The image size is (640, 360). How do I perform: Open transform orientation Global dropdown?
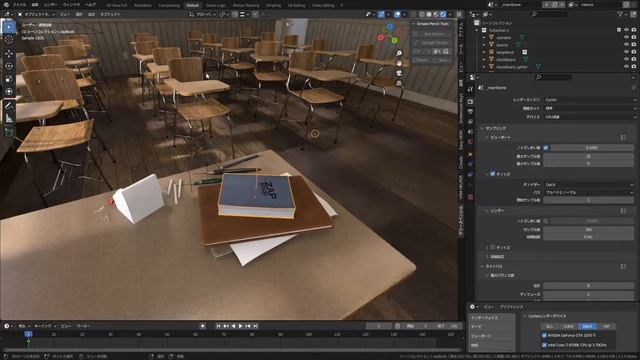(203, 14)
